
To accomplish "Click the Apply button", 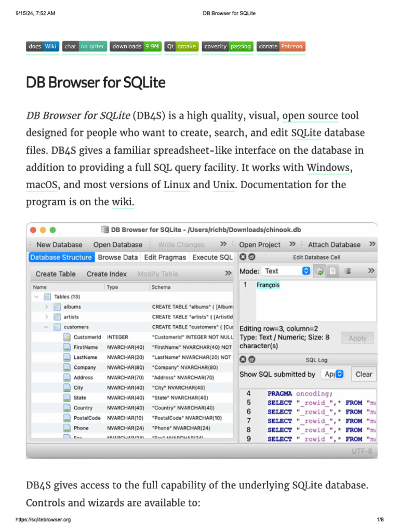I will [357, 338].
